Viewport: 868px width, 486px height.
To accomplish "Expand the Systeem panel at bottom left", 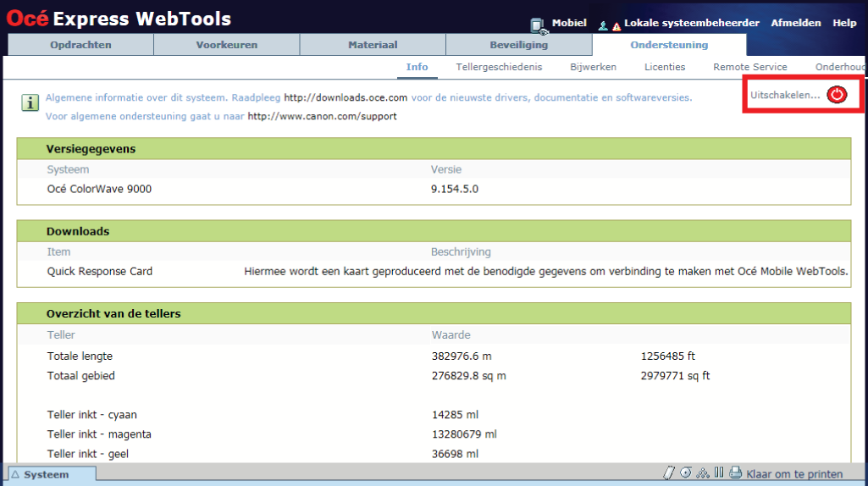I will point(52,474).
